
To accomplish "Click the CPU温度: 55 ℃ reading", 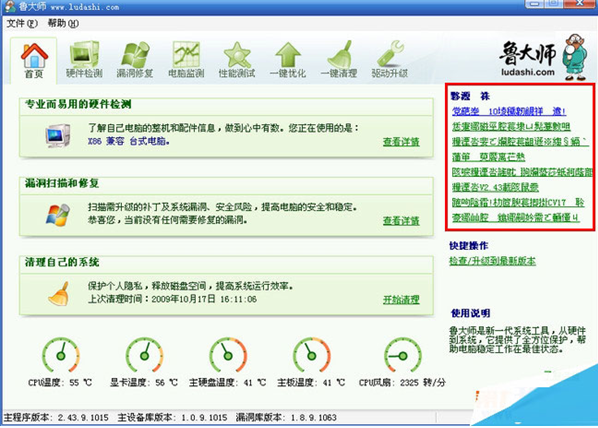I will pos(60,382).
